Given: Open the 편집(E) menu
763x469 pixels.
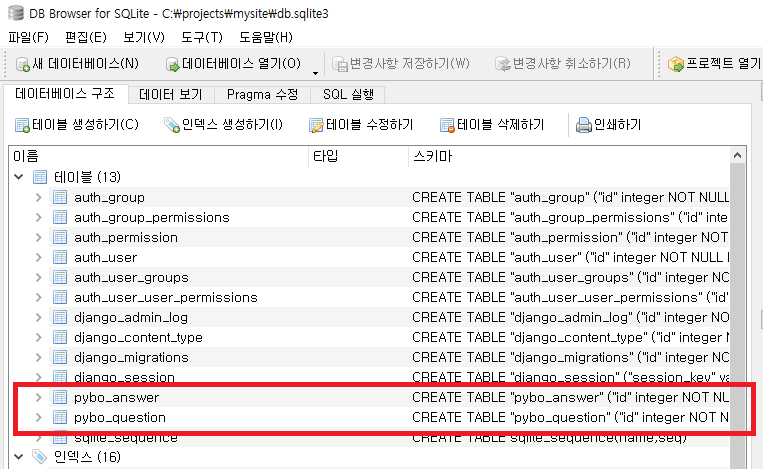Looking at the screenshot, I should (x=86, y=37).
